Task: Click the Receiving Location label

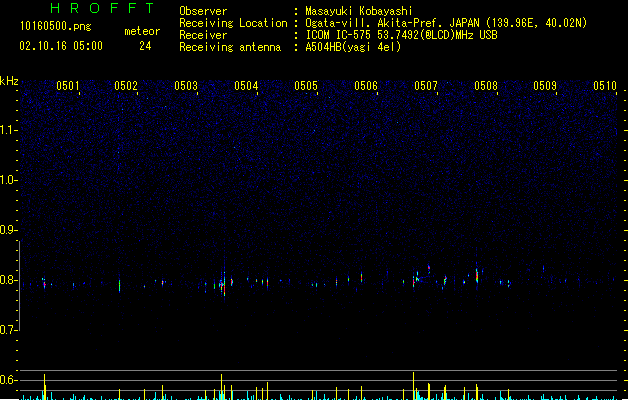Action: coord(233,23)
